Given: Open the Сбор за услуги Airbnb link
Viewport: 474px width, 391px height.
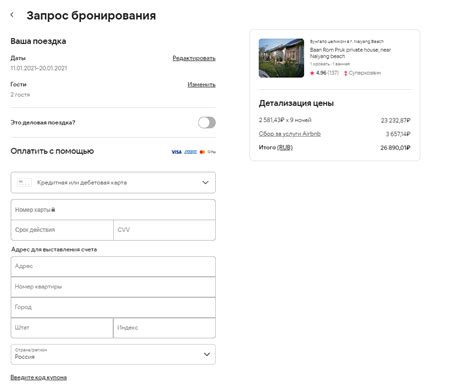Looking at the screenshot, I should coord(290,134).
